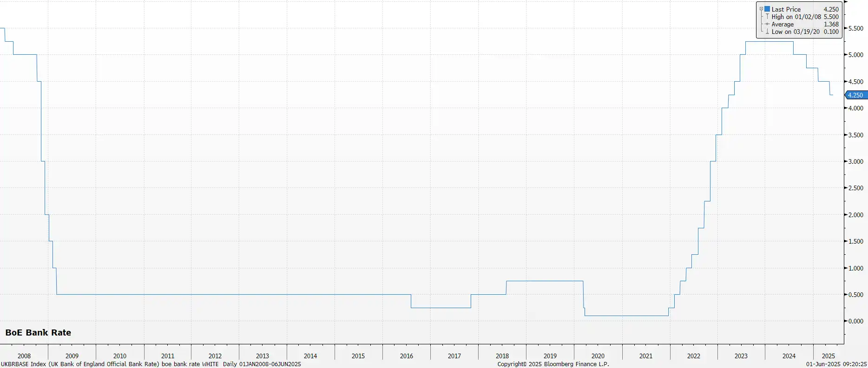Click the 2010 year label on the time axis
This screenshot has height=368, width=868.
click(120, 356)
